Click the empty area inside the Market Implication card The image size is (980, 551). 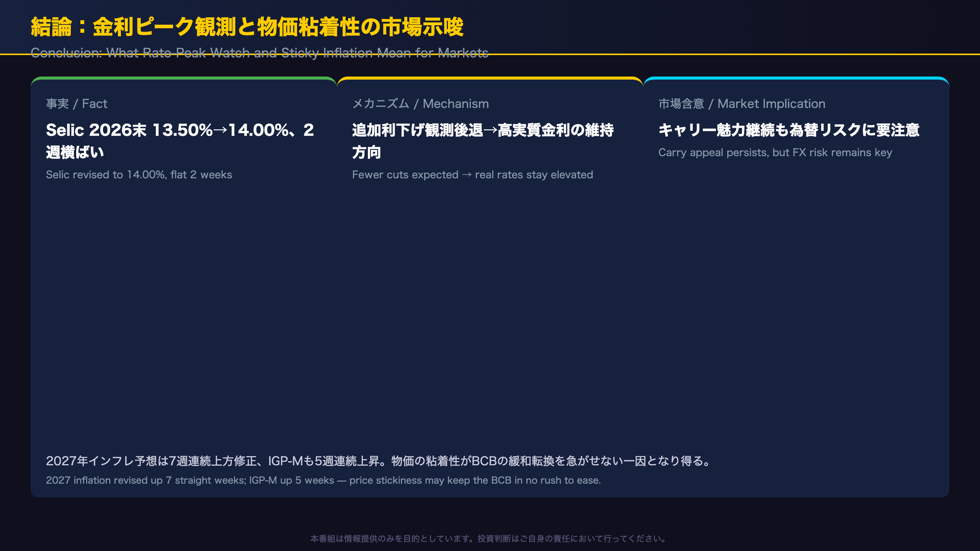click(x=796, y=298)
